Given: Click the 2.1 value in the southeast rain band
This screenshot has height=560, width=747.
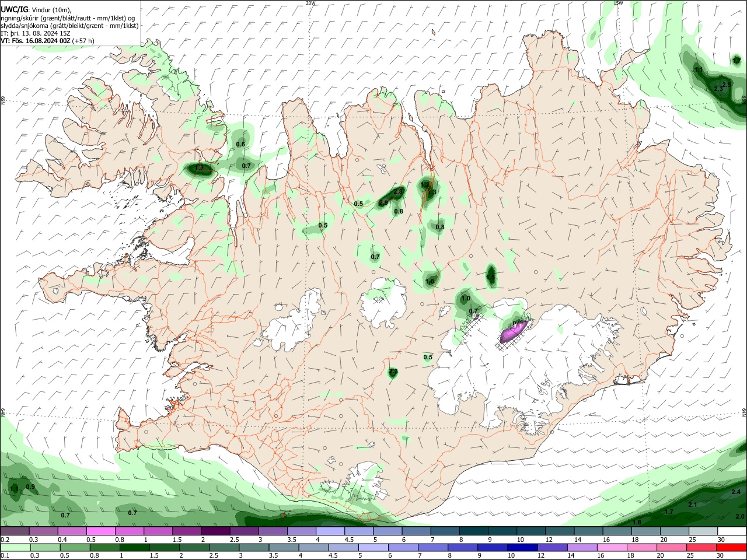Looking at the screenshot, I should [693, 505].
